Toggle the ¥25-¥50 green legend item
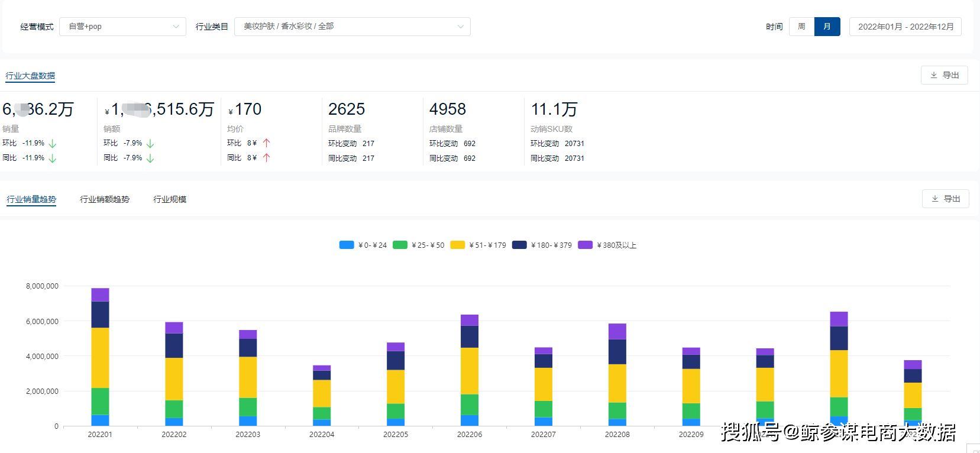The image size is (980, 453). point(418,245)
